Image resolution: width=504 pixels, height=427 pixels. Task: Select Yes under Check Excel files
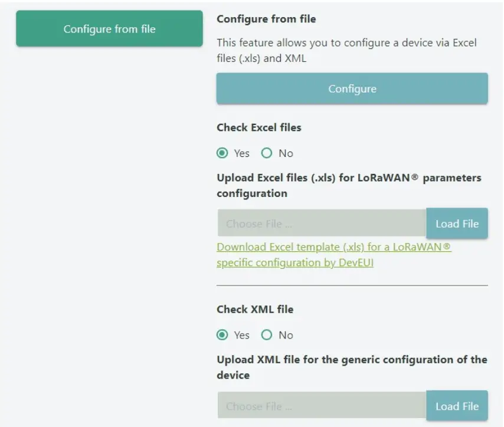[x=222, y=153]
